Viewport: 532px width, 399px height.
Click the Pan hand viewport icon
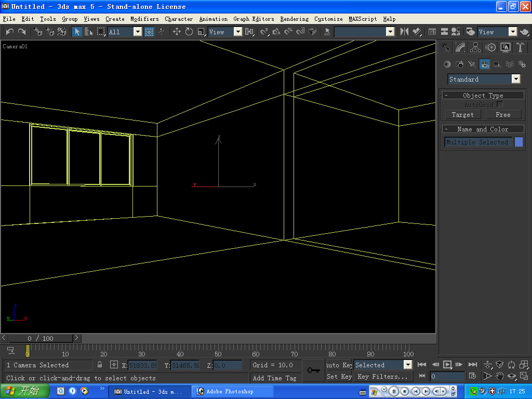point(499,376)
